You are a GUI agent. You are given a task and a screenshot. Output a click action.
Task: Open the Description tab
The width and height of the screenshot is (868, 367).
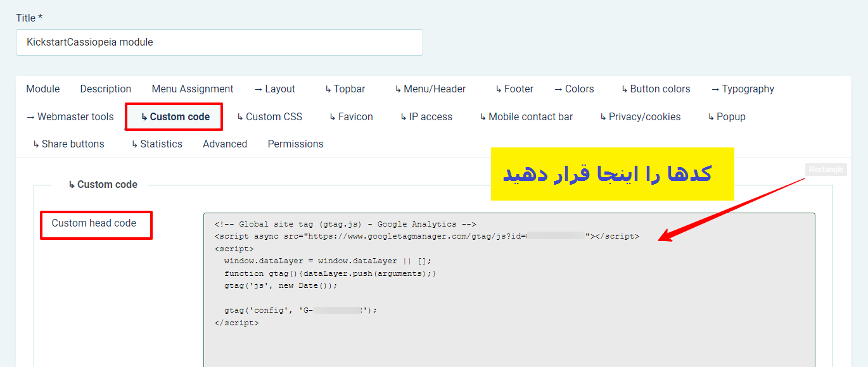[x=105, y=89]
